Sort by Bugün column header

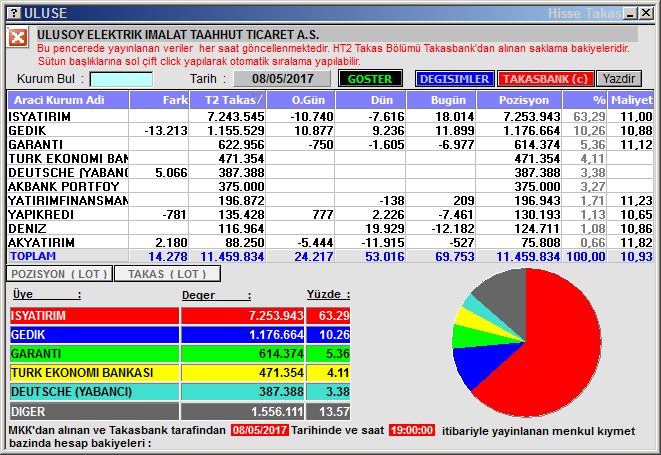coord(441,100)
